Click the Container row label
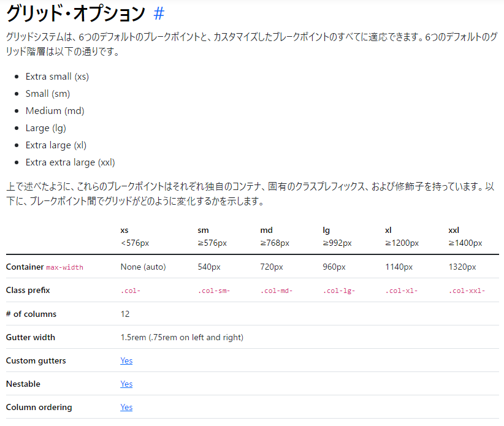This screenshot has width=504, height=426. (x=25, y=267)
